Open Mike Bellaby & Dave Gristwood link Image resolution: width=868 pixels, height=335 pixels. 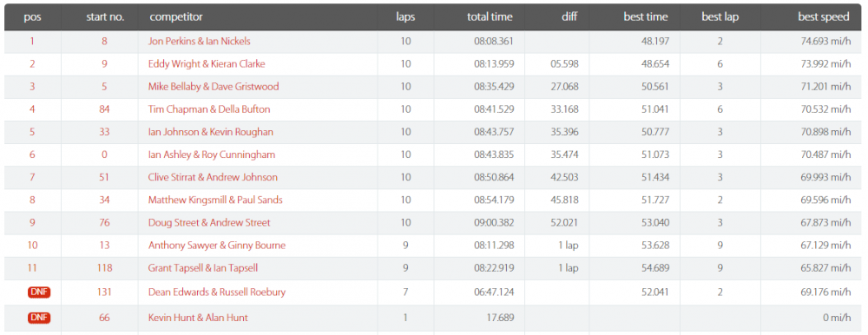tap(214, 87)
